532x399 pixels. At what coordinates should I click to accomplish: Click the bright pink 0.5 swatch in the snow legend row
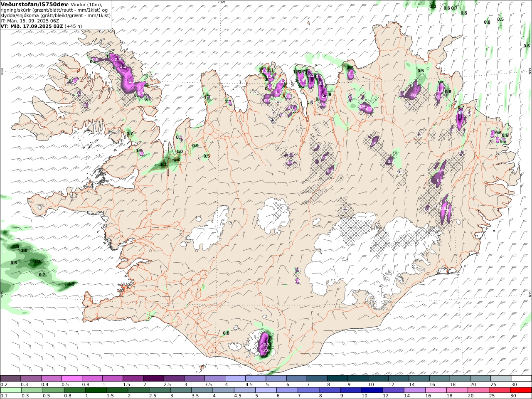(x=71, y=378)
